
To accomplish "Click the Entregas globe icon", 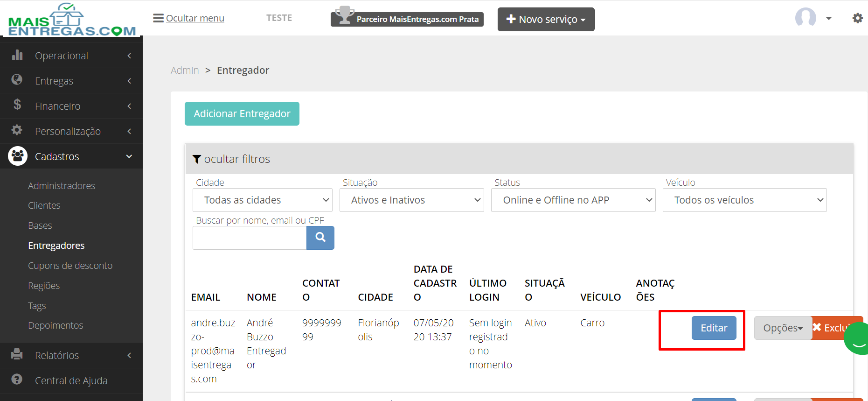I will tap(17, 80).
